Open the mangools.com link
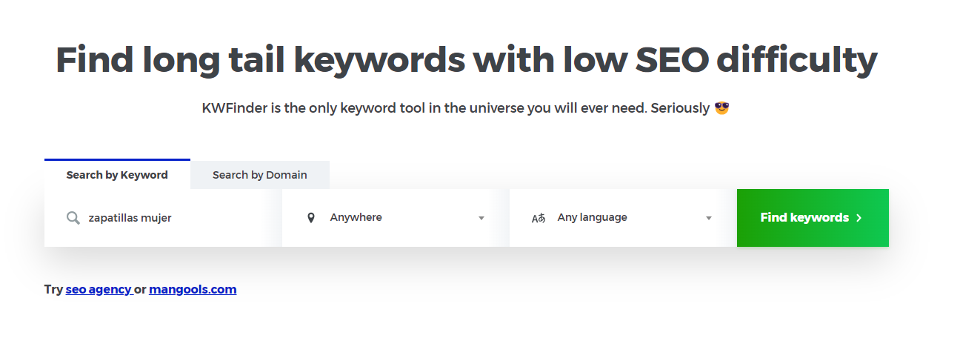 [x=193, y=290]
